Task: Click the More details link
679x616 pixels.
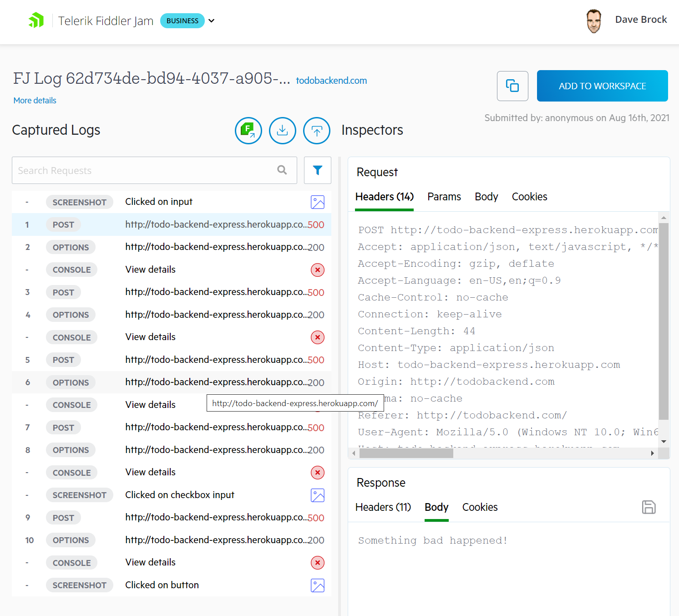Action: 35,101
